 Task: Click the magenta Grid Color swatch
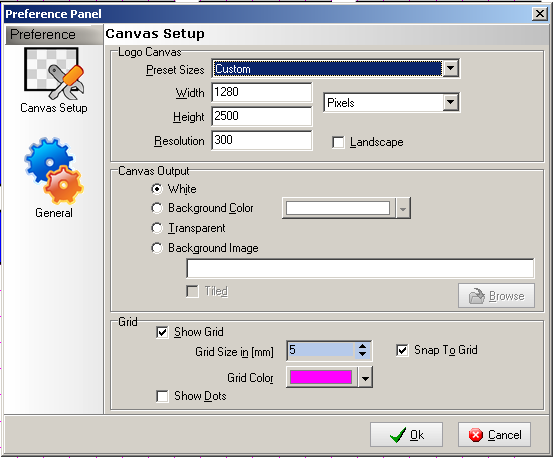coord(321,377)
